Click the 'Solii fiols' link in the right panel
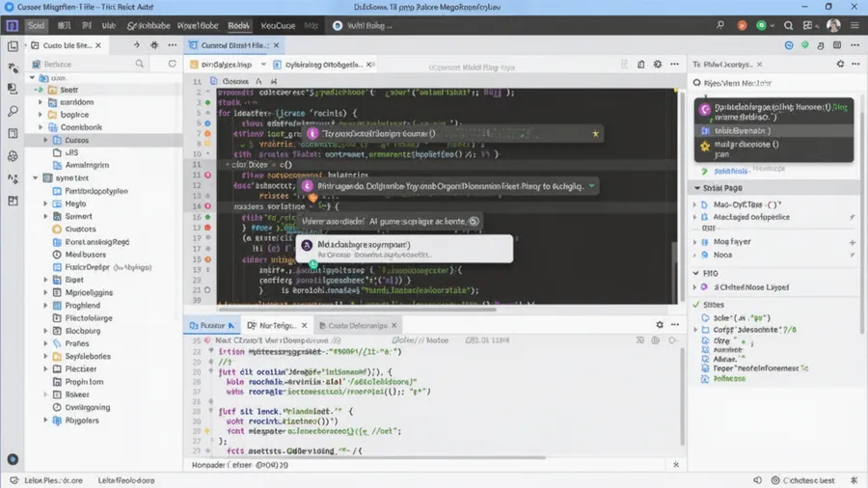This screenshot has width=868, height=488. 731,172
